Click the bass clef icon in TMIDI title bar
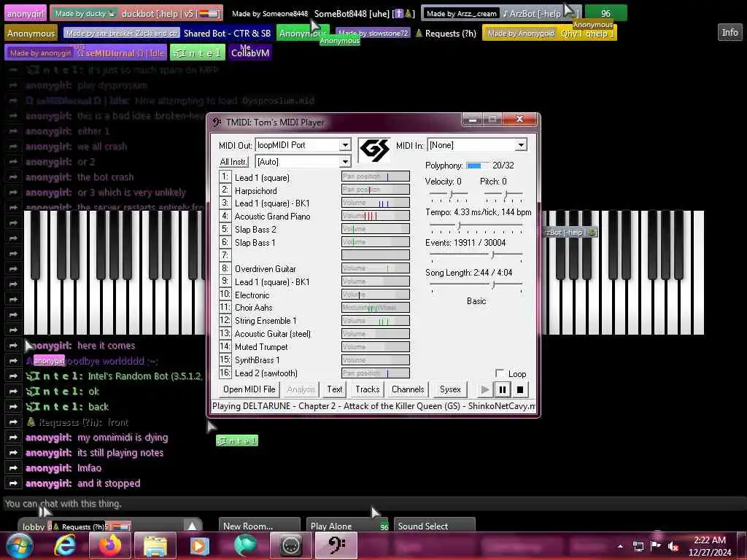 pyautogui.click(x=217, y=122)
